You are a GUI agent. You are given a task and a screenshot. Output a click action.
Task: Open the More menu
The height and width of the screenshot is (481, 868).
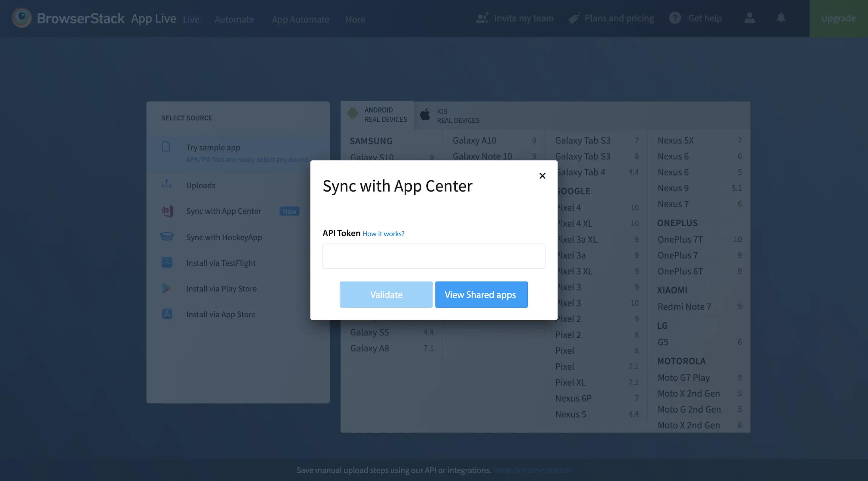pyautogui.click(x=355, y=20)
